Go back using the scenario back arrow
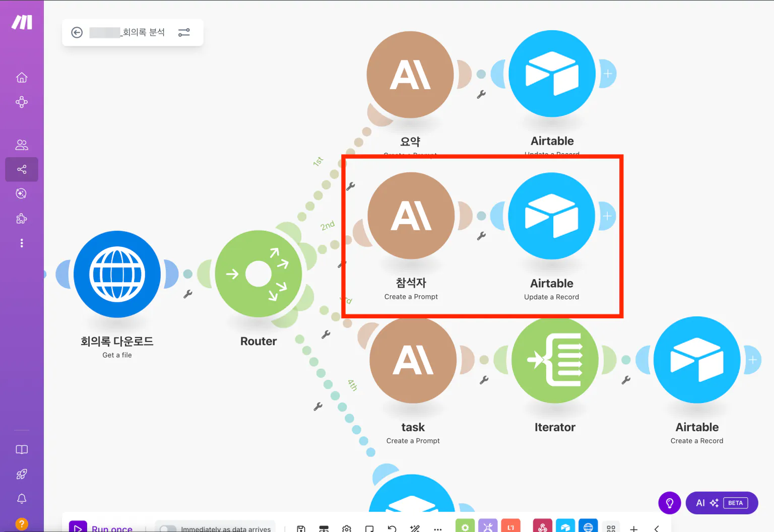This screenshot has width=774, height=532. pyautogui.click(x=77, y=32)
